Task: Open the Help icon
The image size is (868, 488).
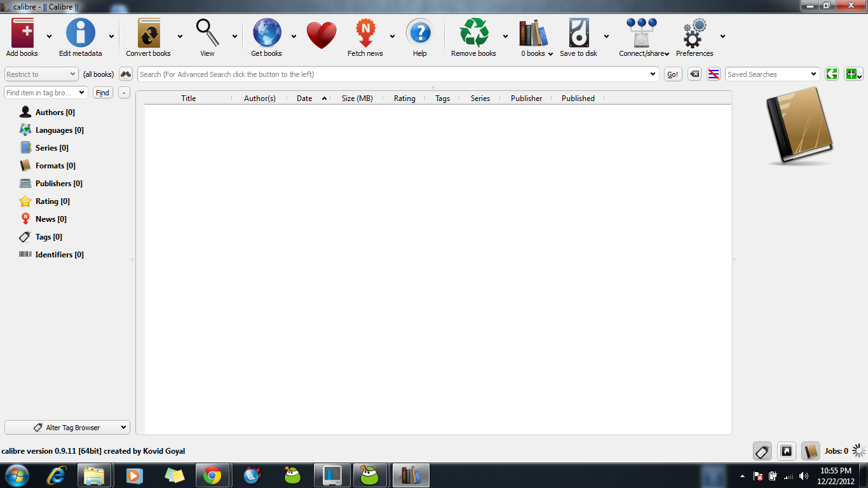Action: pyautogui.click(x=419, y=33)
